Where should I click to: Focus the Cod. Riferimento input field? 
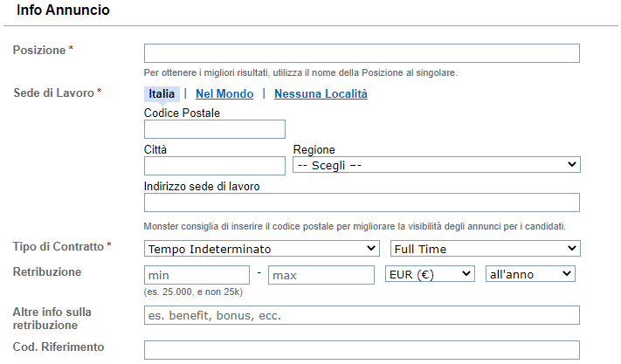(362, 350)
